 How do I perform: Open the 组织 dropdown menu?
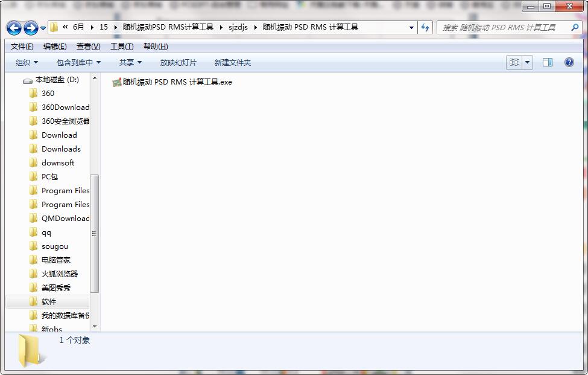(x=25, y=62)
